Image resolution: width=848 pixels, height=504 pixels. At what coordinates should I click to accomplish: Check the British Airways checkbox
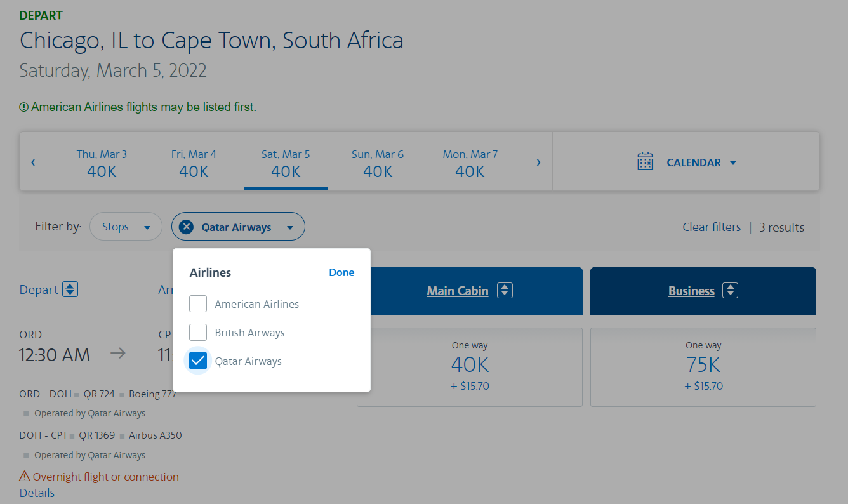[198, 333]
